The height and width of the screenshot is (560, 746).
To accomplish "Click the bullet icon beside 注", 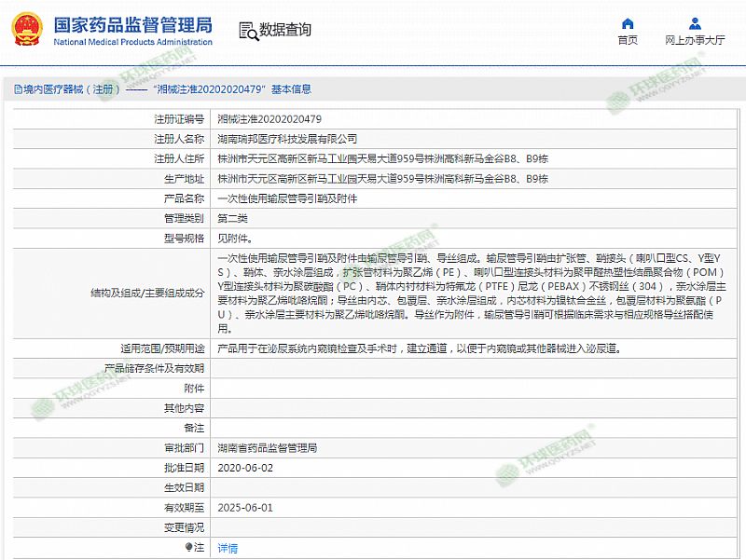I will tap(190, 547).
